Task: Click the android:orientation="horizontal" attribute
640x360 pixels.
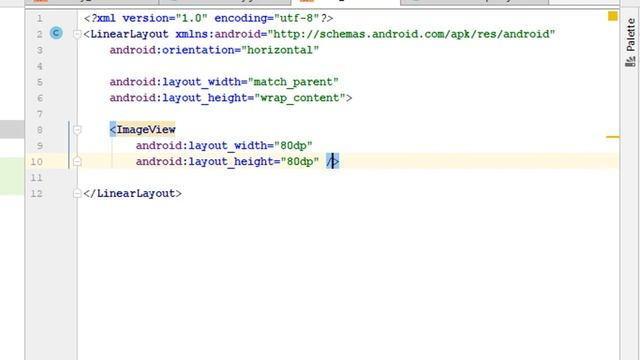Action: click(214, 50)
